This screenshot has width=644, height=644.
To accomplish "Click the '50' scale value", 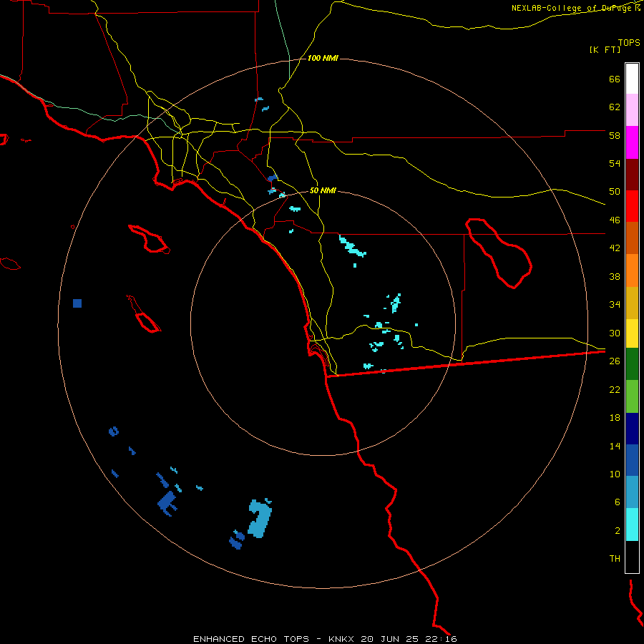I will coord(615,191).
